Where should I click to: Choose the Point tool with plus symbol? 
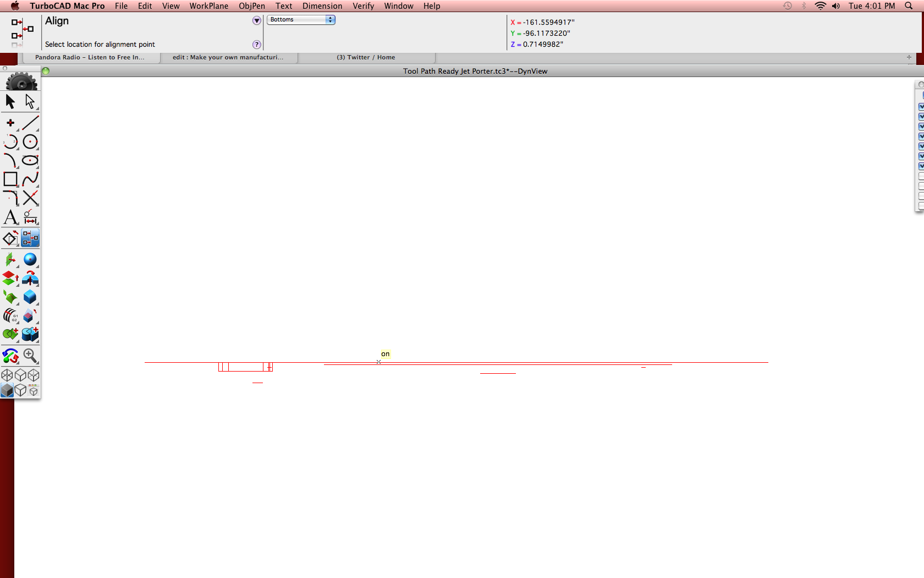pyautogui.click(x=10, y=123)
